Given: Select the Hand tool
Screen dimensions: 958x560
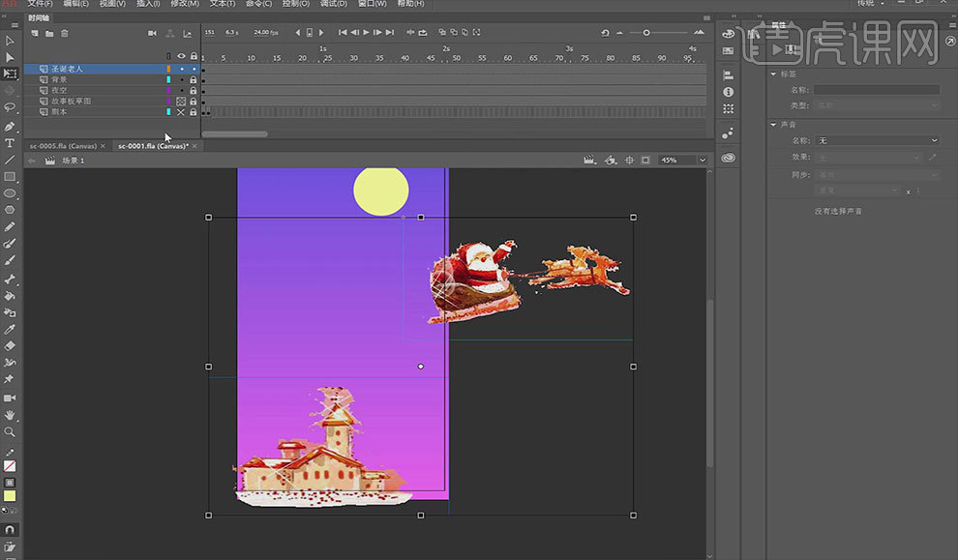Looking at the screenshot, I should coord(9,415).
